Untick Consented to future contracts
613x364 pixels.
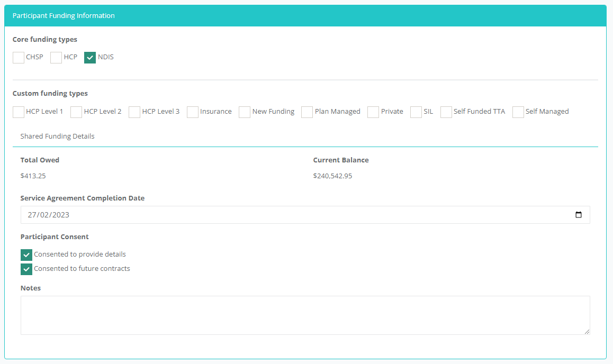click(x=26, y=269)
